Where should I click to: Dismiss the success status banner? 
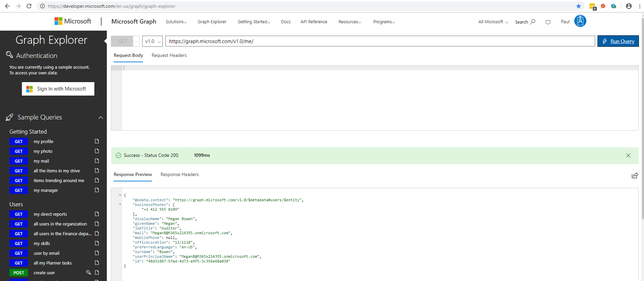click(628, 155)
